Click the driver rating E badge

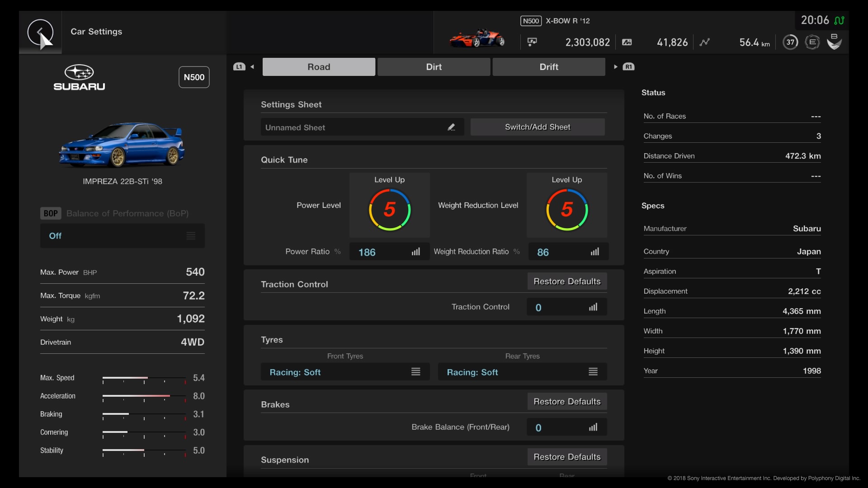pyautogui.click(x=812, y=42)
